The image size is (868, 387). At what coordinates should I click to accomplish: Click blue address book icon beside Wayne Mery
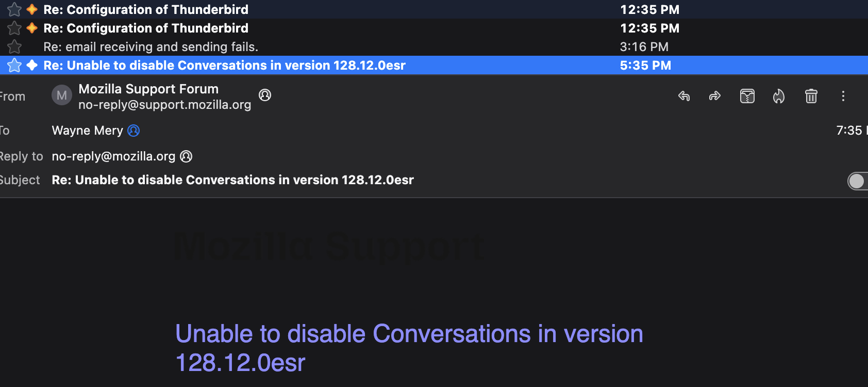[x=133, y=131]
